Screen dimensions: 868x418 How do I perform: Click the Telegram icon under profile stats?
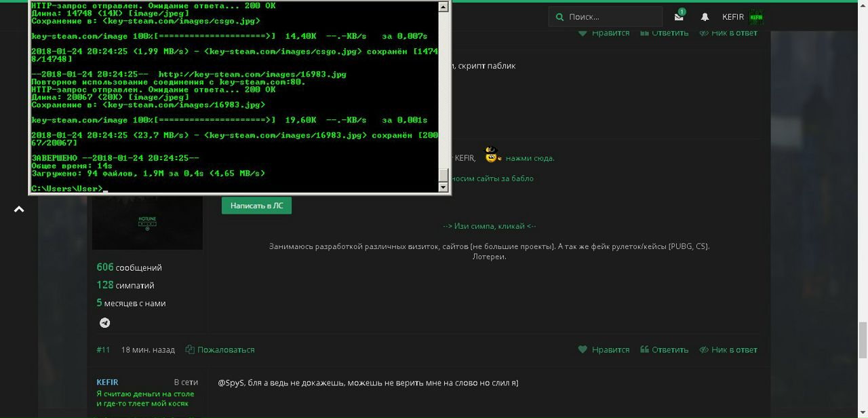click(x=105, y=323)
